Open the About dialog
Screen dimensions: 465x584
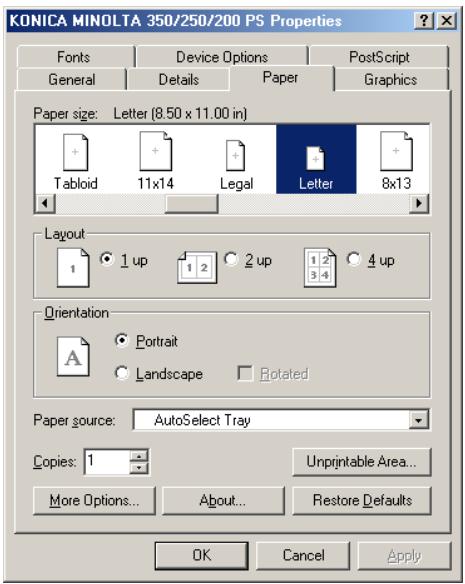point(223,501)
